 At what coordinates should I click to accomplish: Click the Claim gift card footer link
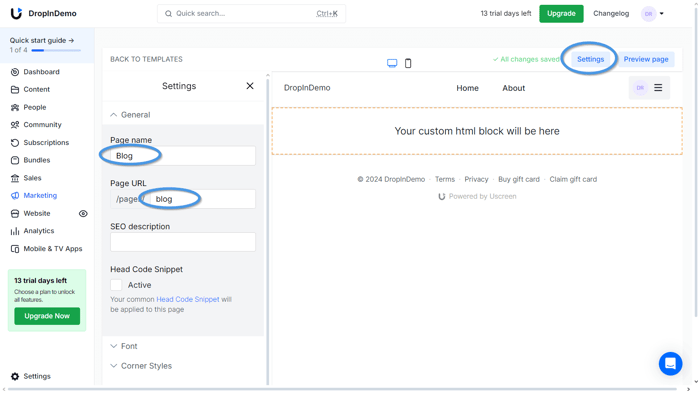click(573, 180)
